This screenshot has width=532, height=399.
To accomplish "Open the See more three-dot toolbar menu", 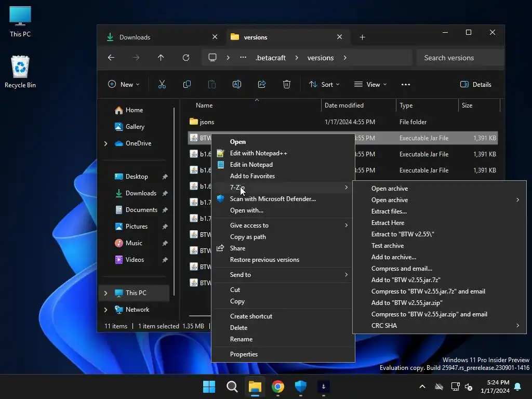I will tap(405, 85).
